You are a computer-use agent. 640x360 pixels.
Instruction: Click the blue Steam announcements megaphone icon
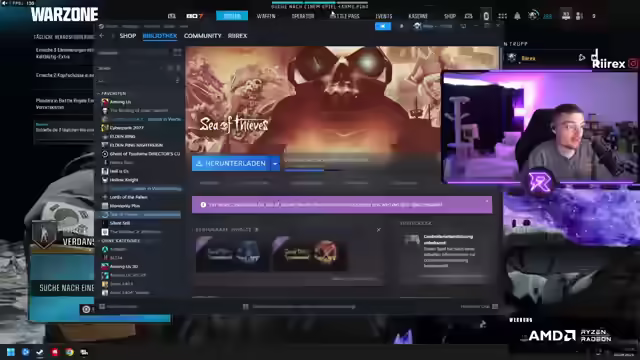[x=383, y=26]
